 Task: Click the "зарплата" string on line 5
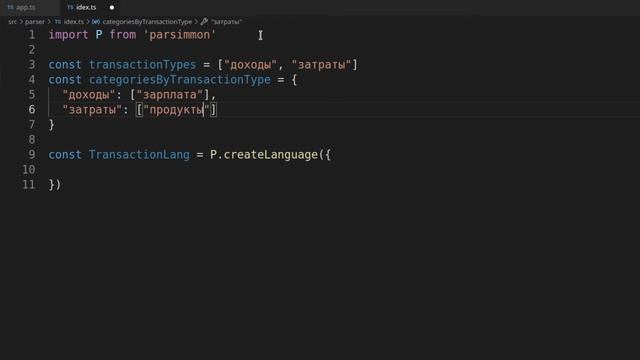click(169, 95)
